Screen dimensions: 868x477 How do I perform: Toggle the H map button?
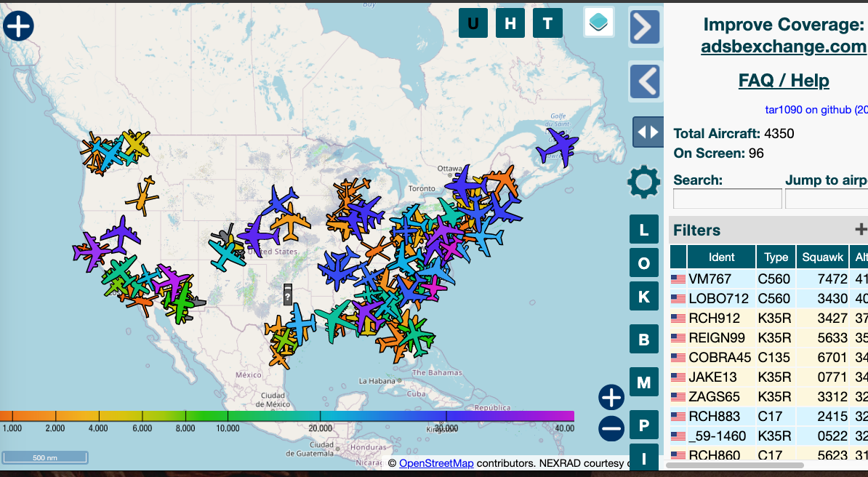510,23
